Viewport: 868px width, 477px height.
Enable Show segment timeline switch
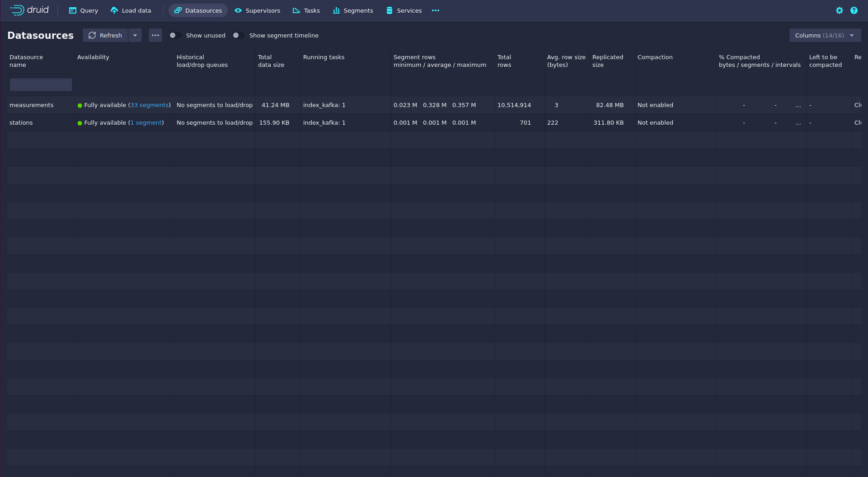pos(238,35)
